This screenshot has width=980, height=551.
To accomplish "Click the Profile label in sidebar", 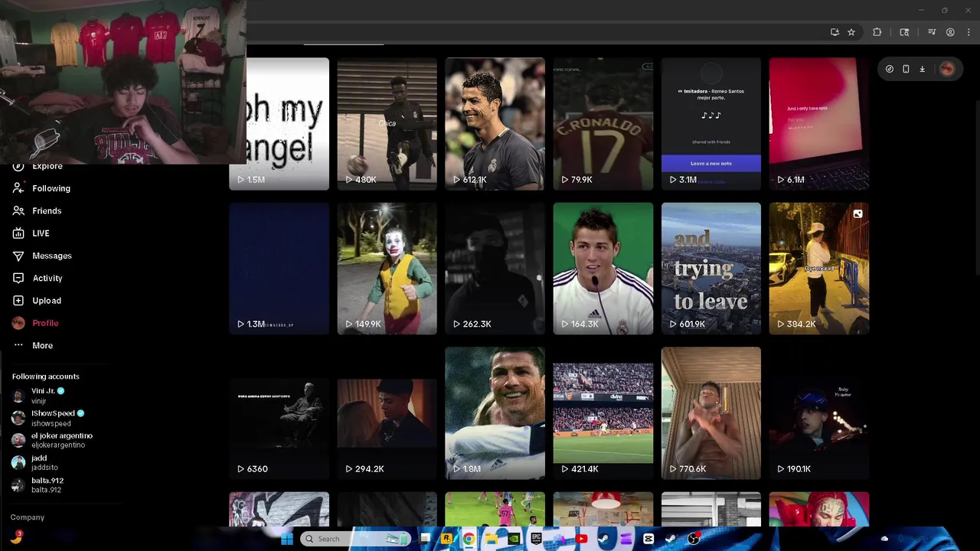I will click(x=45, y=323).
